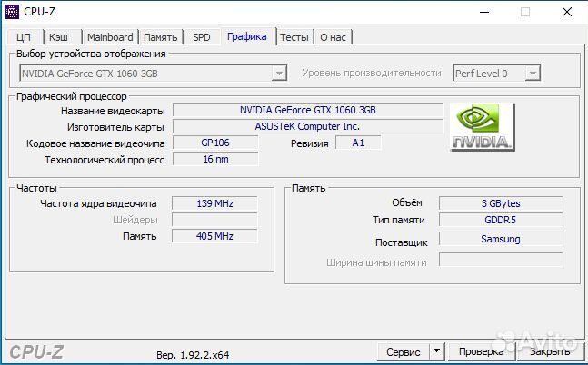The image size is (588, 365).
Task: Click the Поставщик label
Action: (x=402, y=242)
